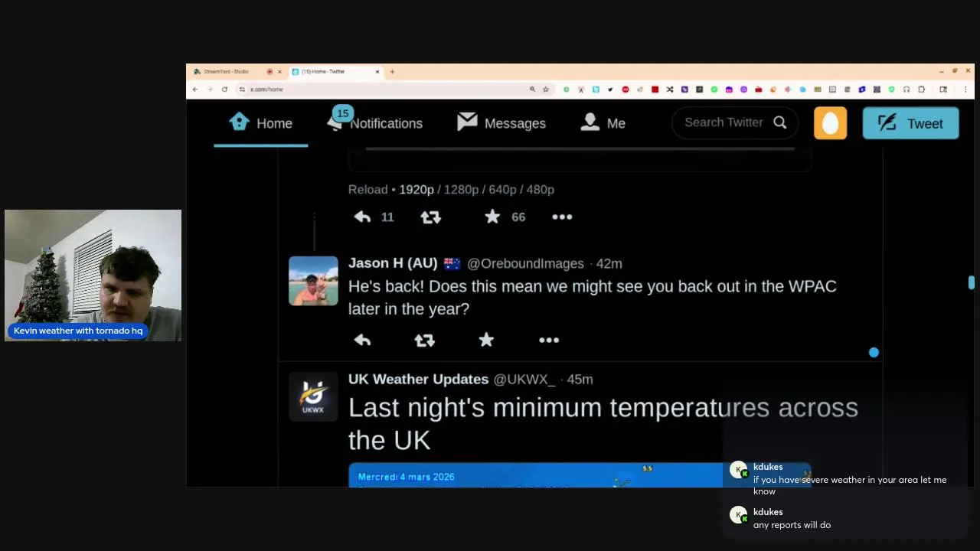Star Jason H's tweet
The height and width of the screenshot is (551, 980).
pos(486,341)
